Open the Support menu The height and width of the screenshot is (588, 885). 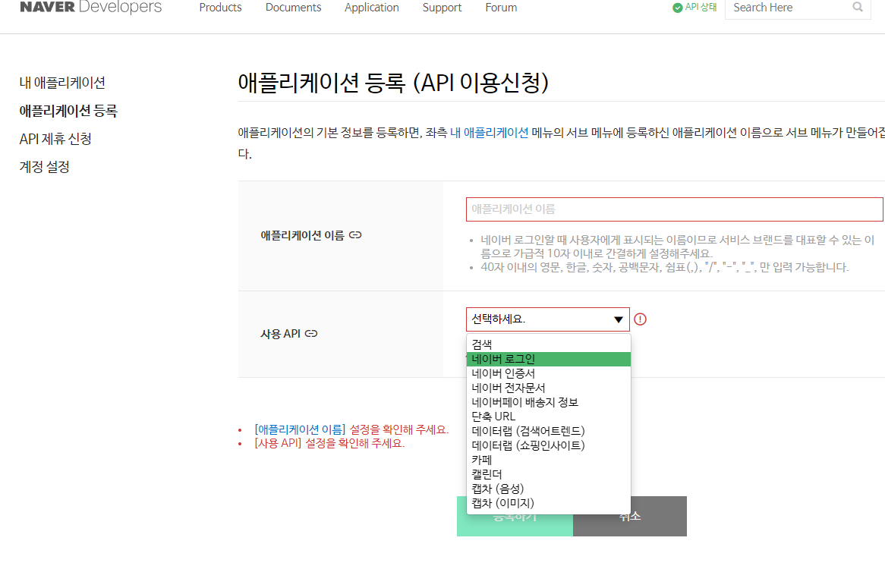point(442,8)
